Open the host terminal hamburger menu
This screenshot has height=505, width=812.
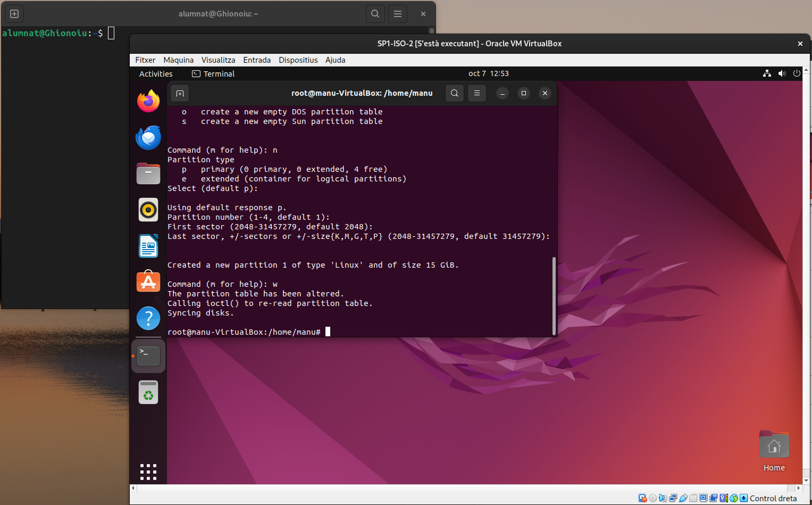pos(398,14)
